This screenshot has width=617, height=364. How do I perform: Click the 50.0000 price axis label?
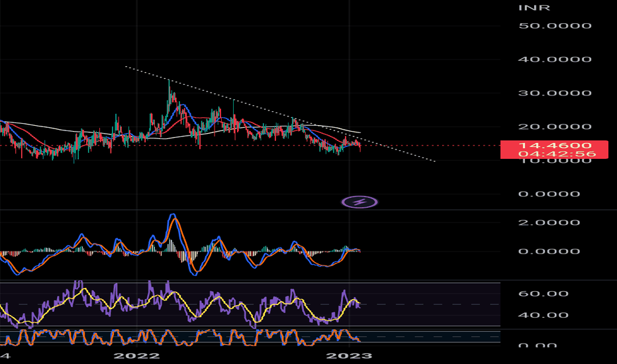click(555, 26)
